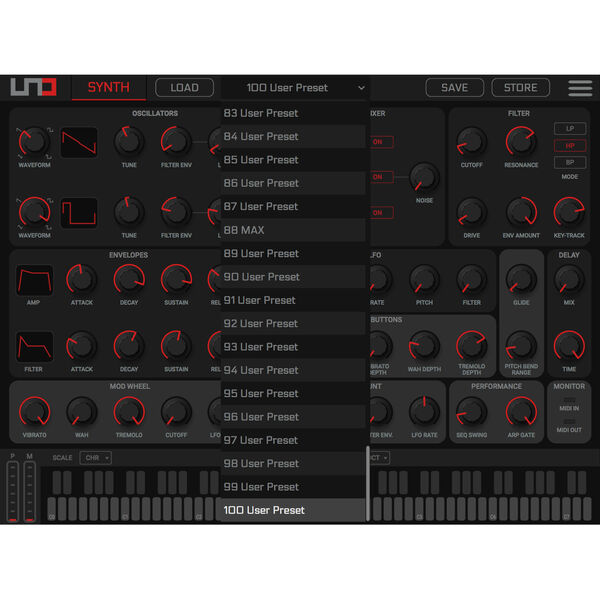
Task: Choose 99 User Preset from list
Action: [293, 487]
